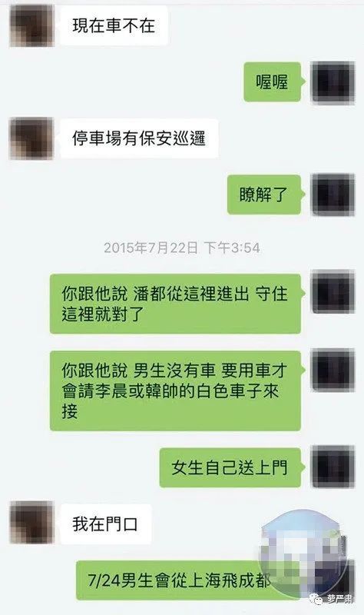Select the 女生自己送上門 bubble
364x615 pixels.
point(231,467)
